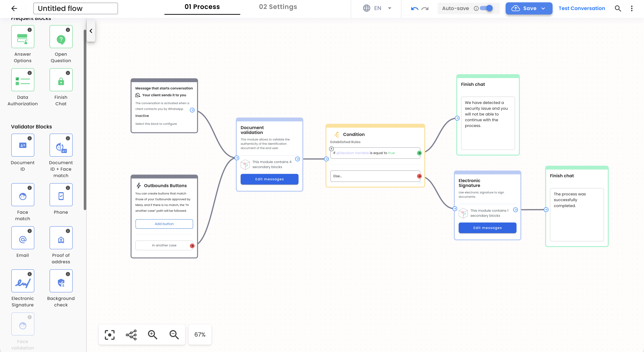Open the three-dot more options menu

tap(632, 8)
